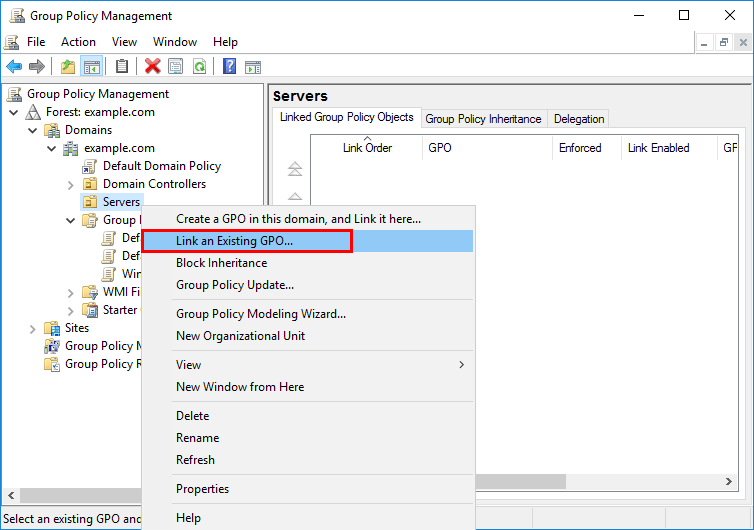Collapse the Forest: example.com node
754x530 pixels.
click(13, 113)
